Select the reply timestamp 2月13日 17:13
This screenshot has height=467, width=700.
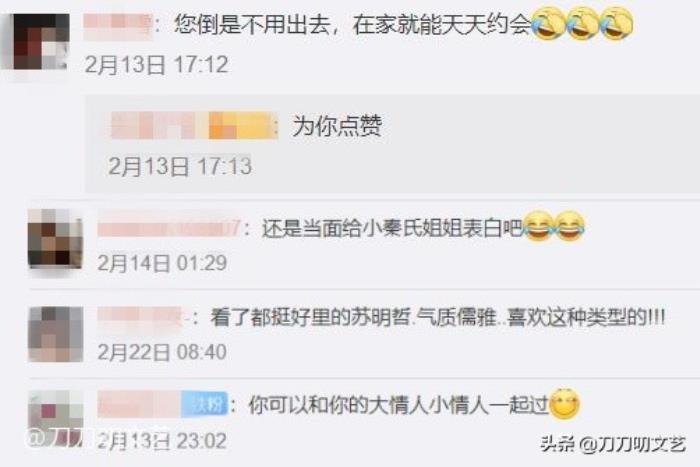click(x=180, y=166)
